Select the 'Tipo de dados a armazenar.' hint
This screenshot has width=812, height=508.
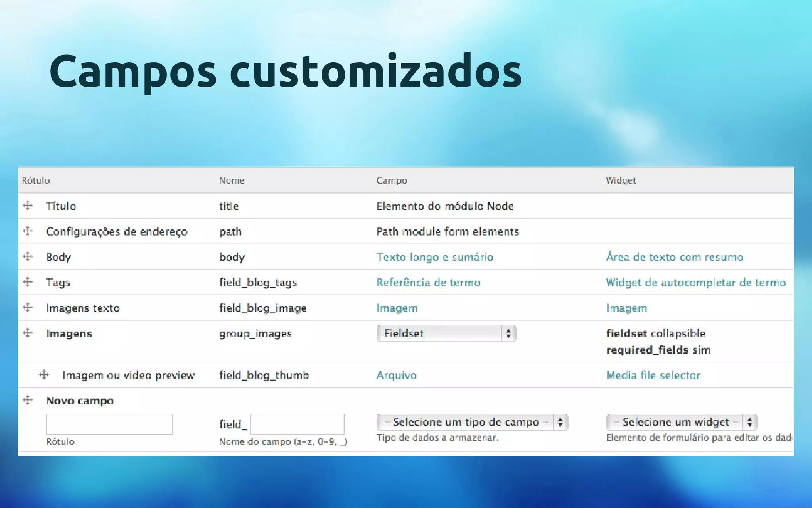[x=438, y=438]
